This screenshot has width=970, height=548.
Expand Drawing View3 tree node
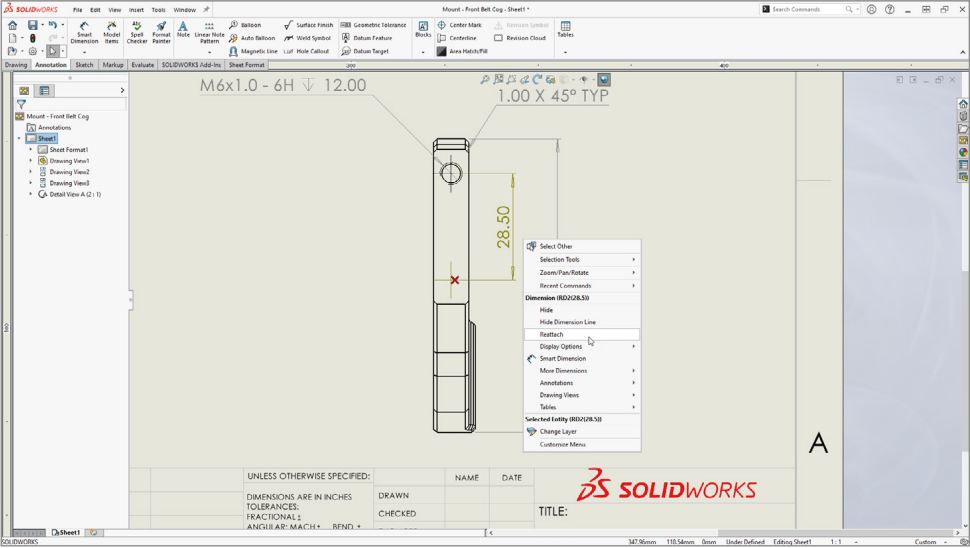coord(30,182)
